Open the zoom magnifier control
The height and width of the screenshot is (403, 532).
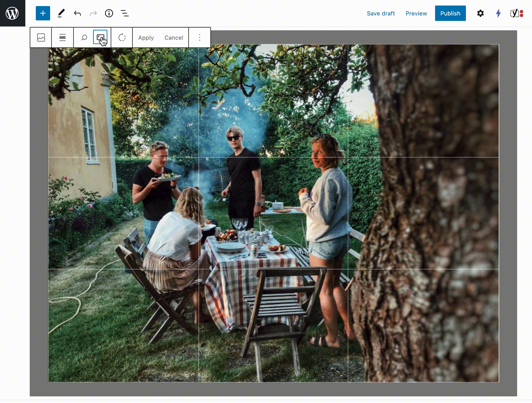pos(84,37)
